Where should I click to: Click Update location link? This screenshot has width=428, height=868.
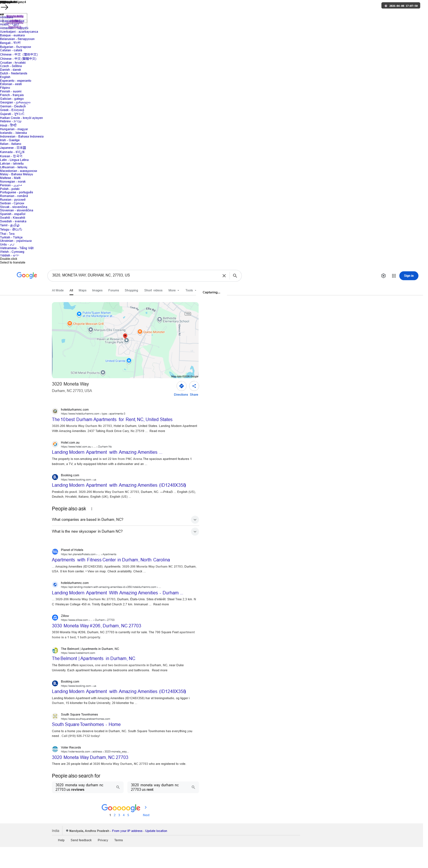156,831
